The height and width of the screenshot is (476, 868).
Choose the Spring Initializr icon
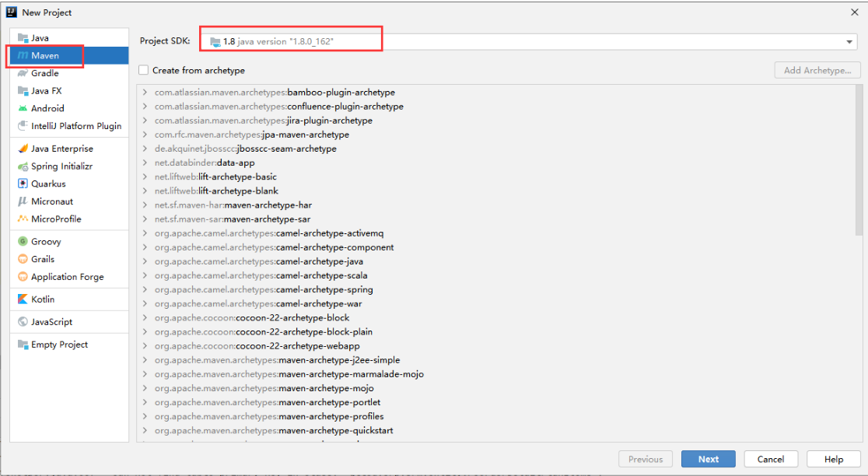pyautogui.click(x=23, y=166)
